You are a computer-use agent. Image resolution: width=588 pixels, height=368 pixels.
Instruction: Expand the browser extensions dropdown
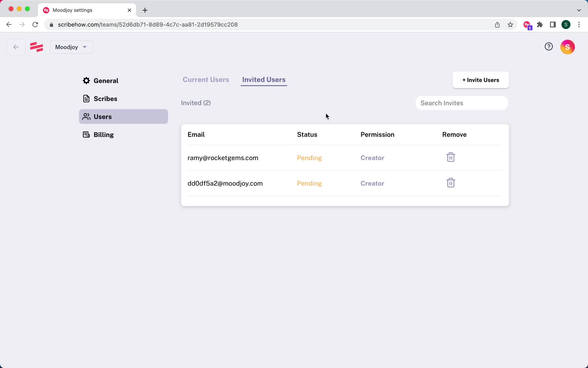click(x=540, y=25)
